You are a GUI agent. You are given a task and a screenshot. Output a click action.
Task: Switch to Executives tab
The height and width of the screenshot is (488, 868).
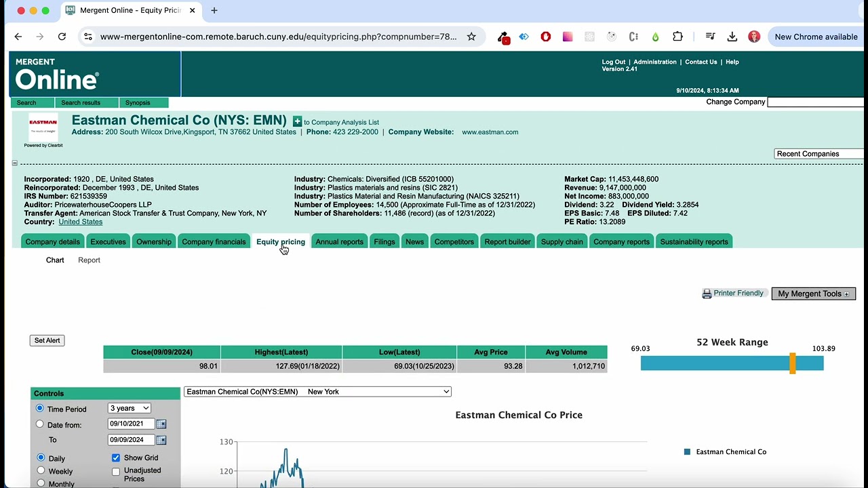[x=108, y=241]
